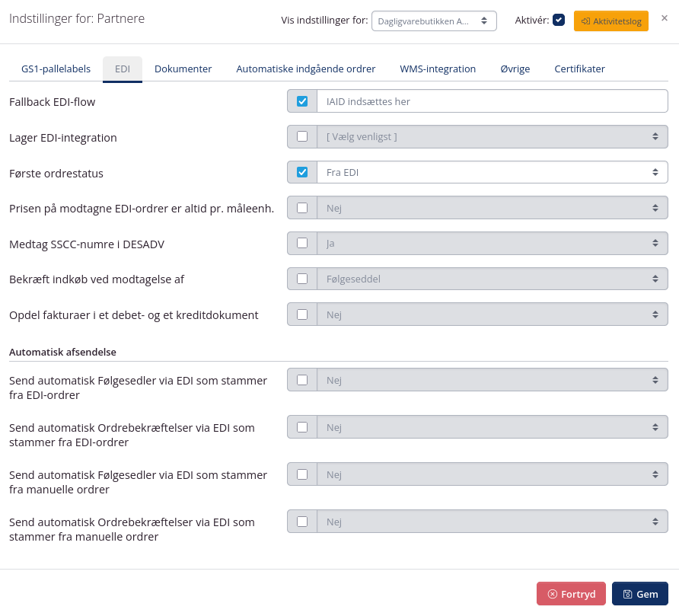Switch to the Øvrige tab
679x616 pixels.
coord(515,69)
